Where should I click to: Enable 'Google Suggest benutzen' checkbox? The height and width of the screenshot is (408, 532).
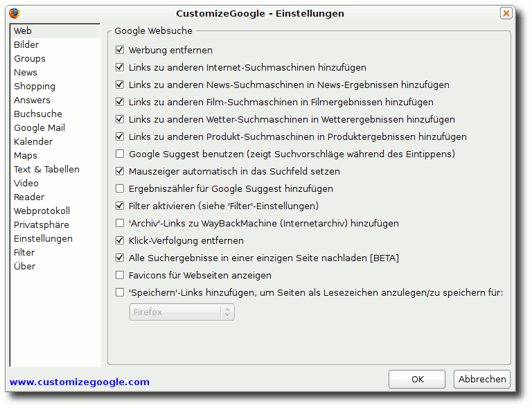(120, 154)
